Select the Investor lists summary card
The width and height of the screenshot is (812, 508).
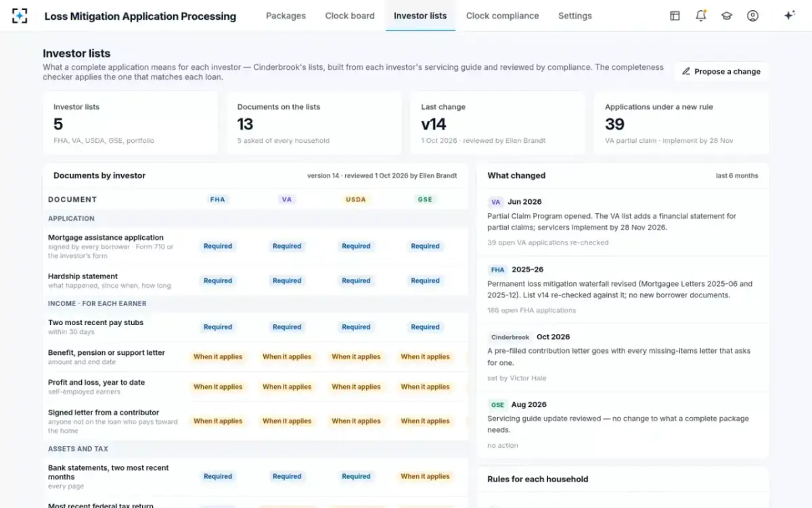coord(131,123)
